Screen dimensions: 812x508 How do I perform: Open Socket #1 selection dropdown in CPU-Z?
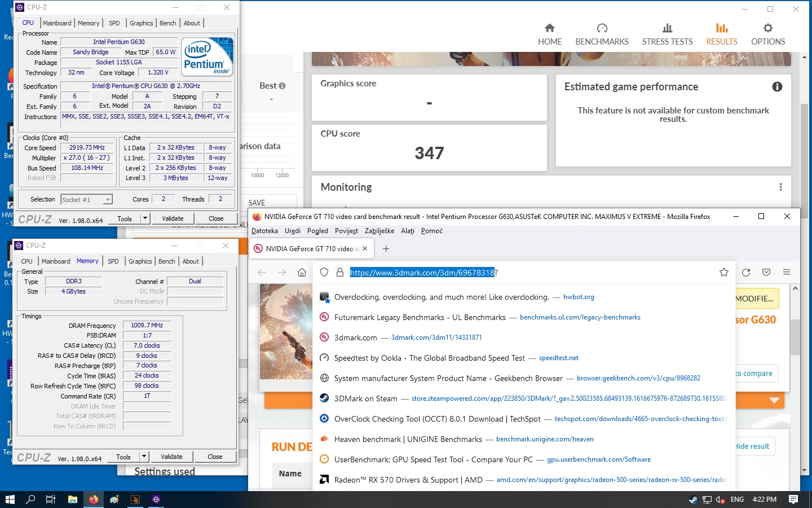pyautogui.click(x=107, y=199)
